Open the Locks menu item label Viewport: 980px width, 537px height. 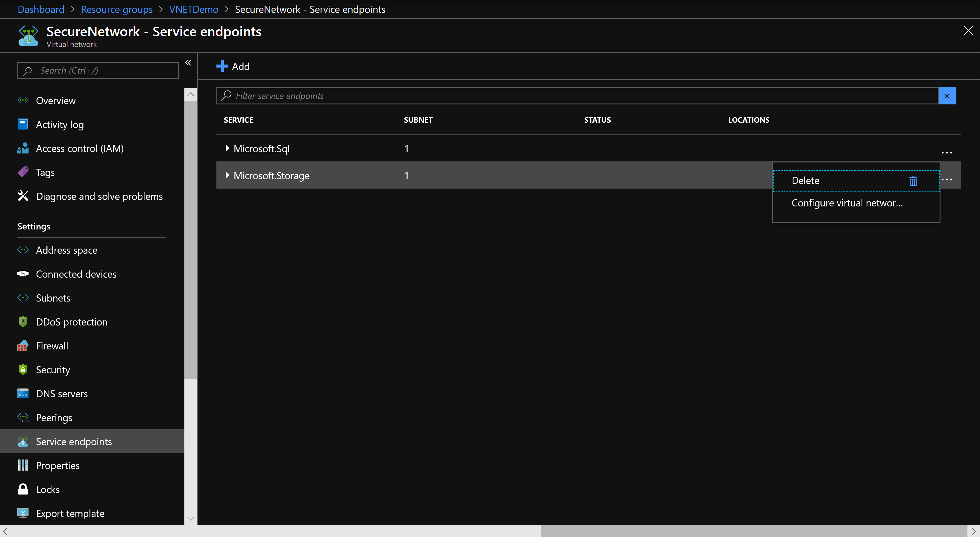click(48, 489)
